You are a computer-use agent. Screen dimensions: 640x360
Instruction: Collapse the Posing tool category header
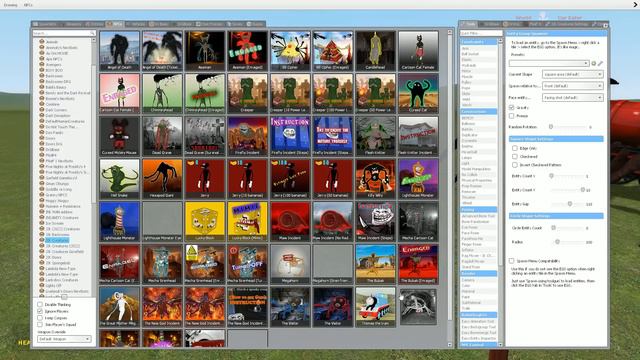pos(478,209)
